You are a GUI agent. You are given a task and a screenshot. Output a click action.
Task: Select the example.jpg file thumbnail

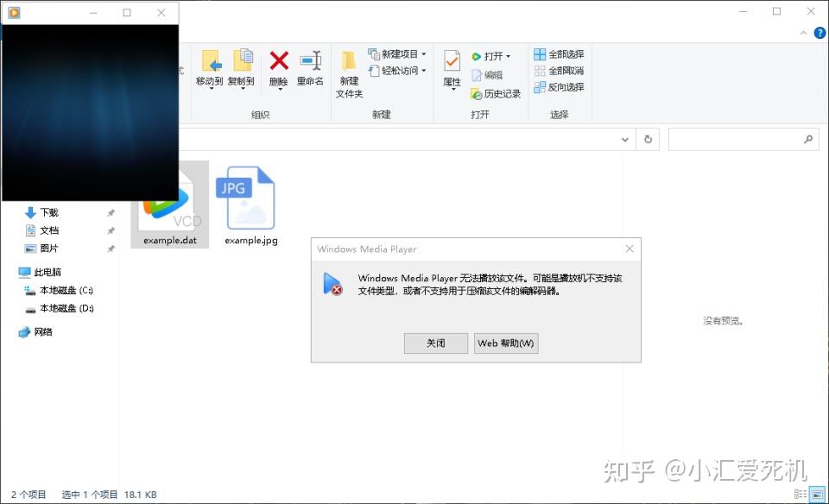tap(249, 198)
